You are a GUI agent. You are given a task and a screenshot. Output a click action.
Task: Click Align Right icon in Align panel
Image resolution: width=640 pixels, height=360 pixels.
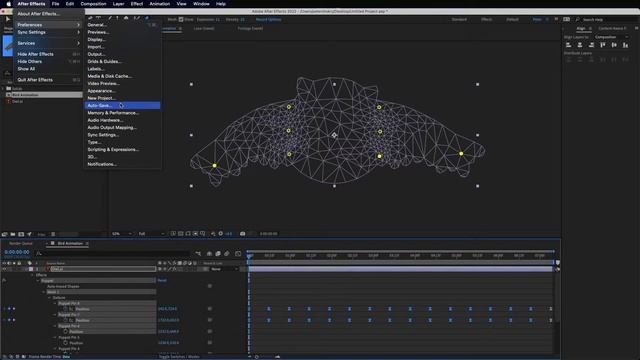point(591,45)
